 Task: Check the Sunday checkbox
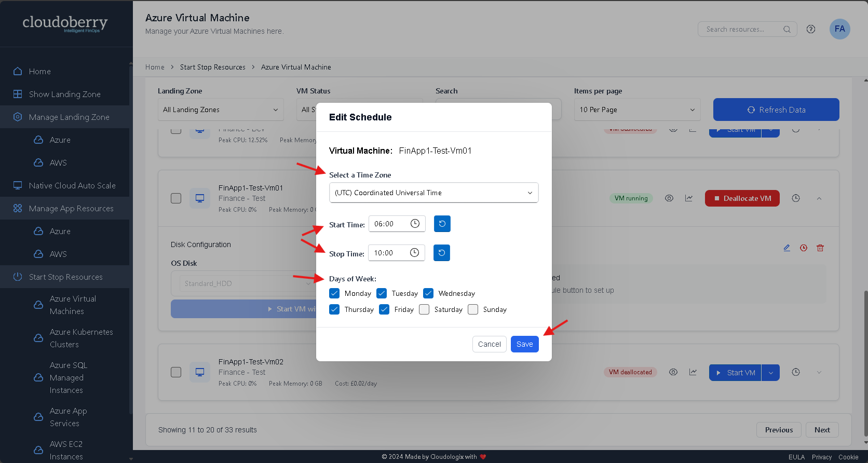pyautogui.click(x=473, y=309)
